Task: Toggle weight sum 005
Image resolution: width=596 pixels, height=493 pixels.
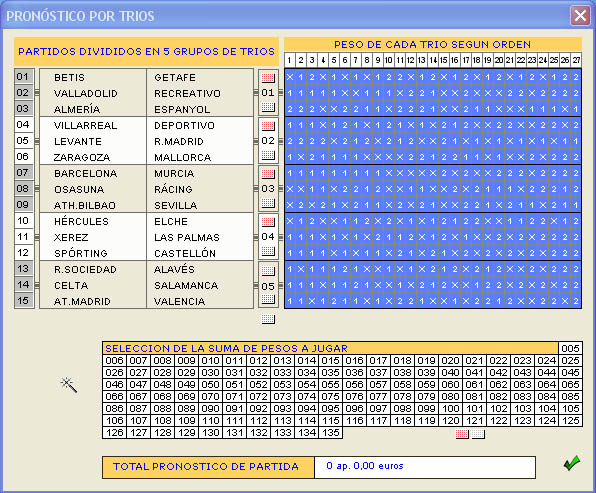Action: [570, 348]
